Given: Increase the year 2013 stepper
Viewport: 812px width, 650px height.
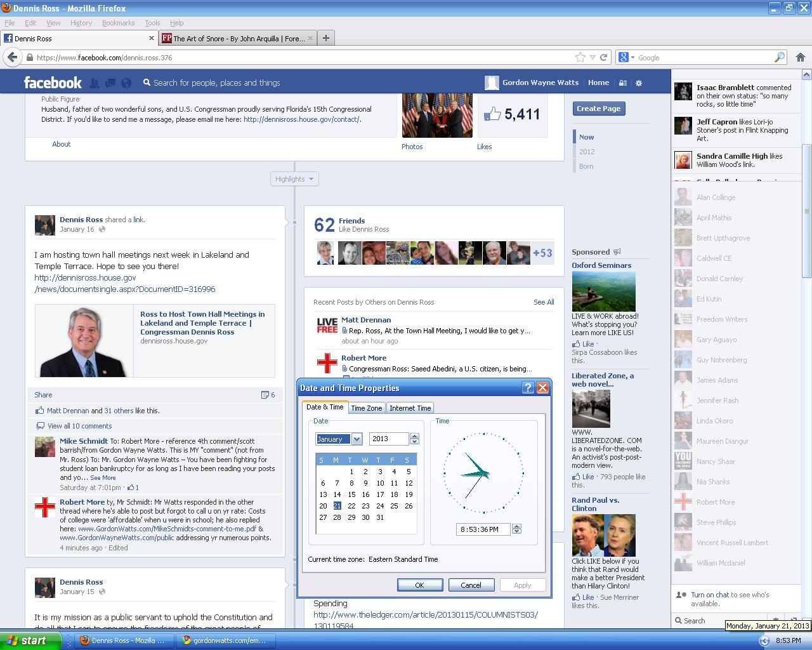Looking at the screenshot, I should click(414, 436).
